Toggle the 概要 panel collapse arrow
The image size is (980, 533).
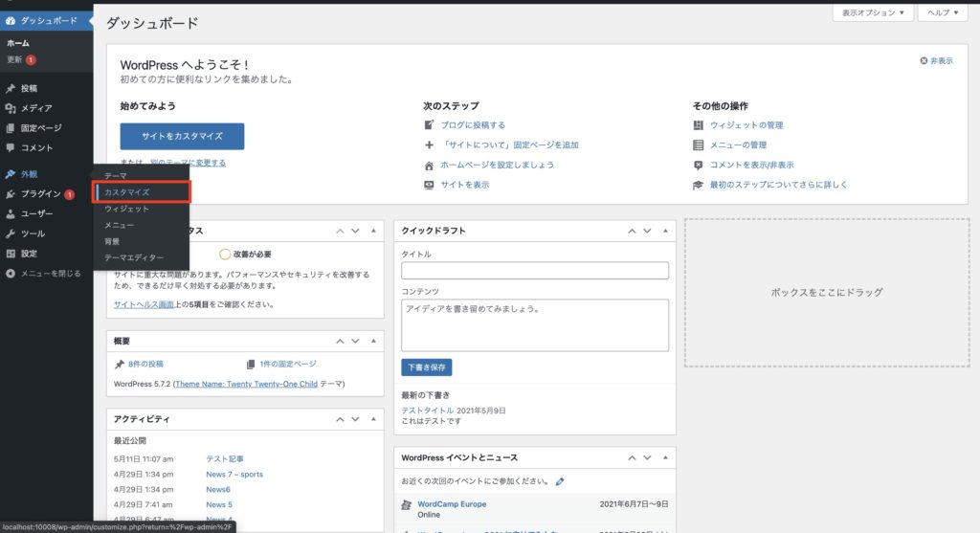tap(373, 342)
